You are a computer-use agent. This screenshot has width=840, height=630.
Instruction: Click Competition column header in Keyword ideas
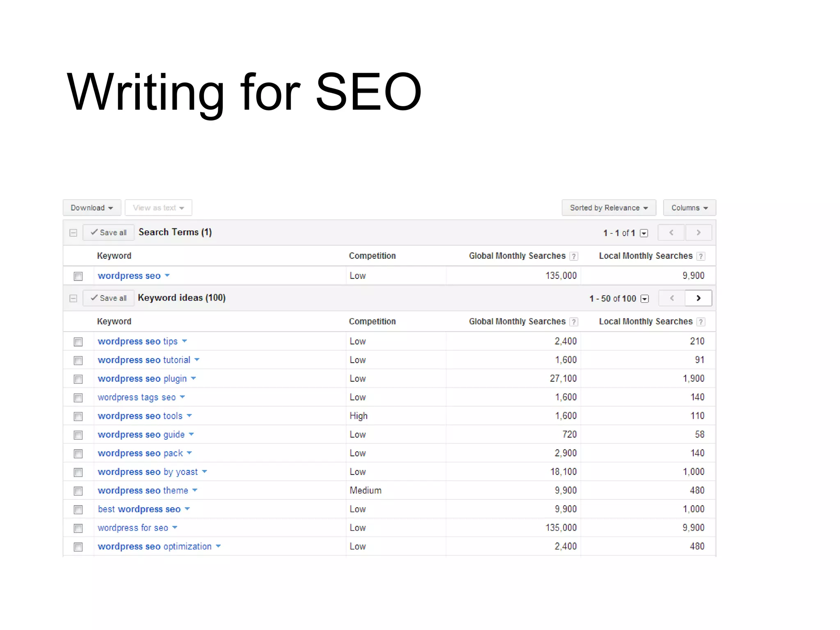tap(372, 322)
